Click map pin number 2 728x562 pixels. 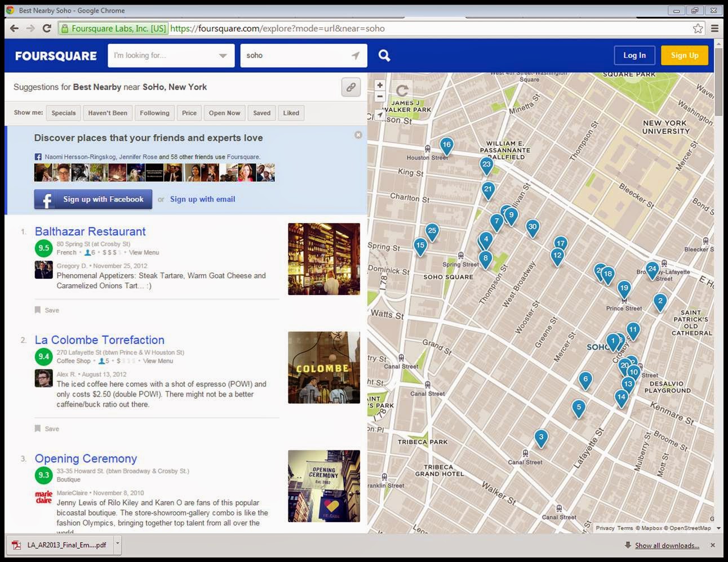(660, 302)
